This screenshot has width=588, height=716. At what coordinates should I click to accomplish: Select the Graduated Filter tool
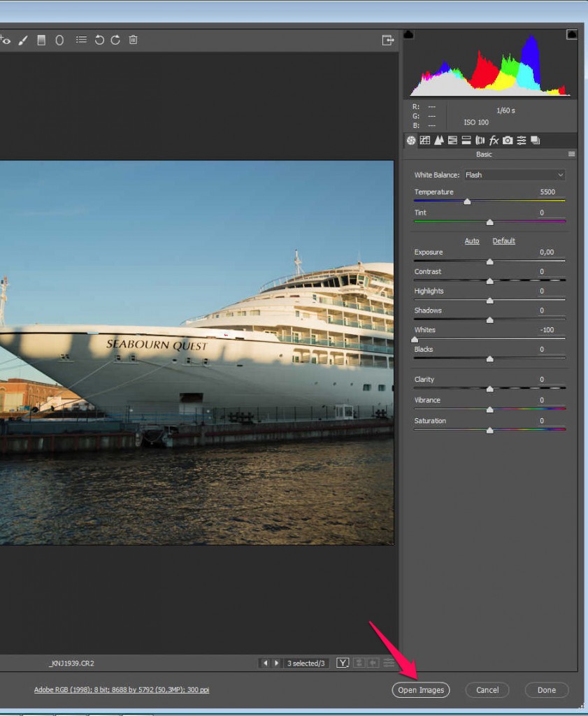[x=41, y=41]
